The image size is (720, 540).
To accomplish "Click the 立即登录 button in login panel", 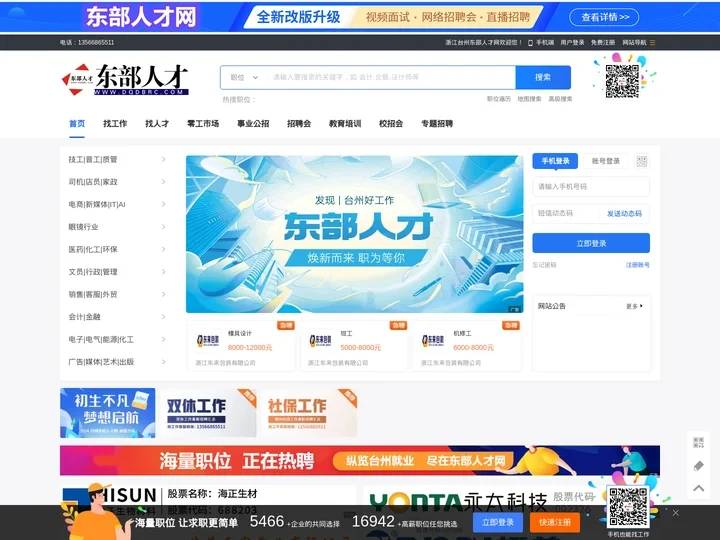I will tap(591, 243).
